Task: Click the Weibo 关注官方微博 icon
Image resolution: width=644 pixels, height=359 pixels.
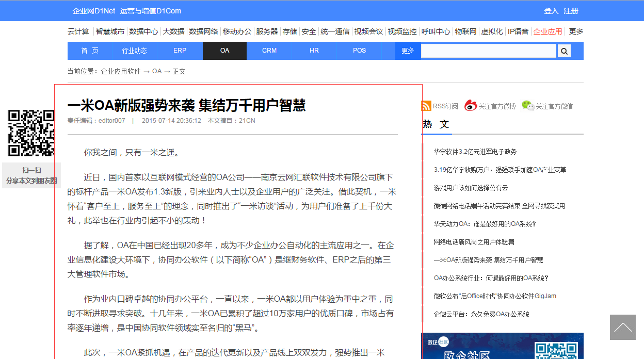Action: [471, 106]
